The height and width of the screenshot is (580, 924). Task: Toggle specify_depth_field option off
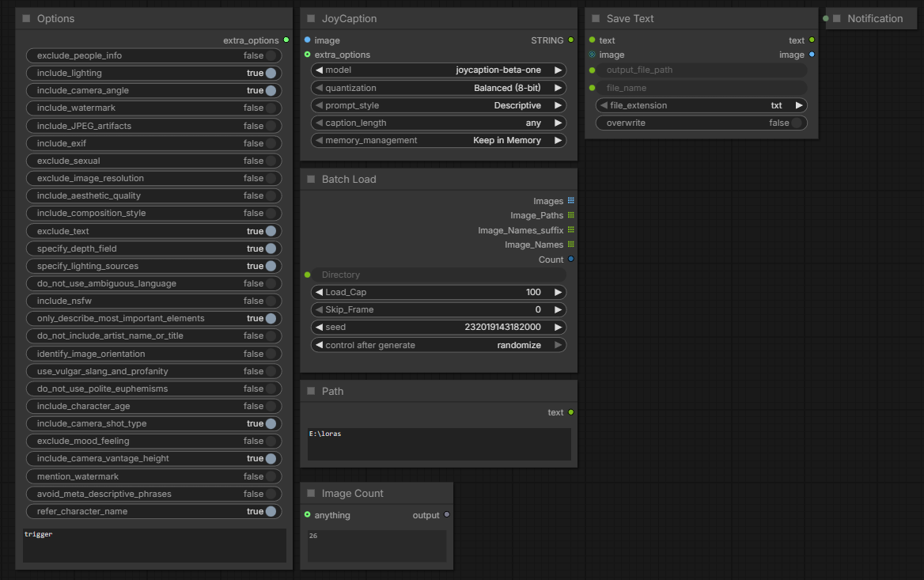(153, 248)
